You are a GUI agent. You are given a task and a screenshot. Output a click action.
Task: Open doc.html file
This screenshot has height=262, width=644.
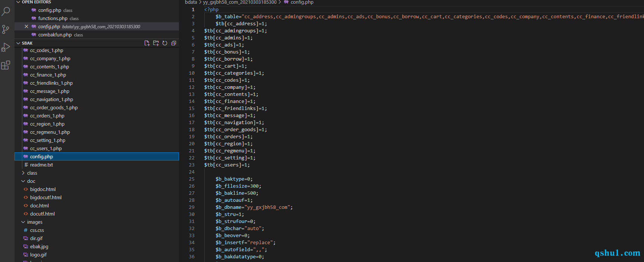click(97, 206)
